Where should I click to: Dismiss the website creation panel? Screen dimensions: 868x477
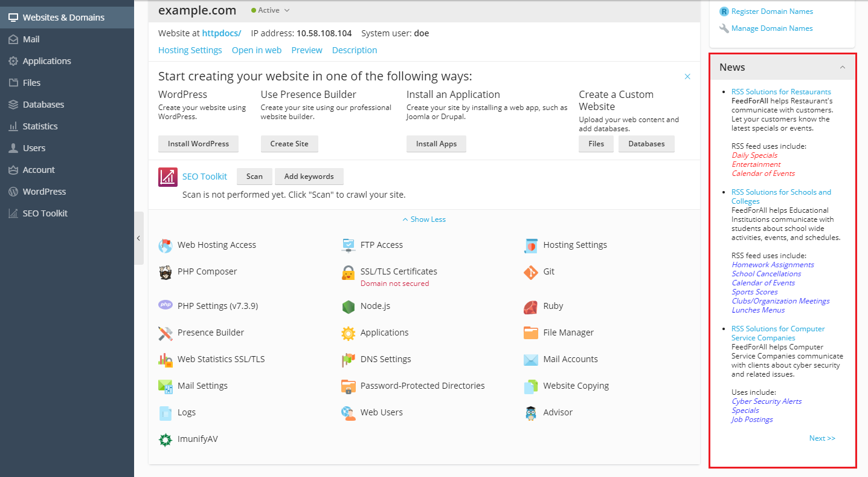point(687,77)
